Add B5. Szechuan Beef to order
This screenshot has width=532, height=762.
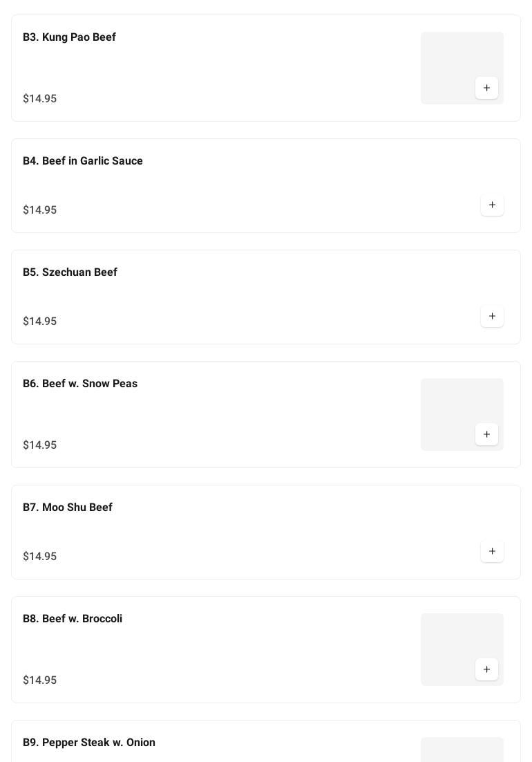492,316
